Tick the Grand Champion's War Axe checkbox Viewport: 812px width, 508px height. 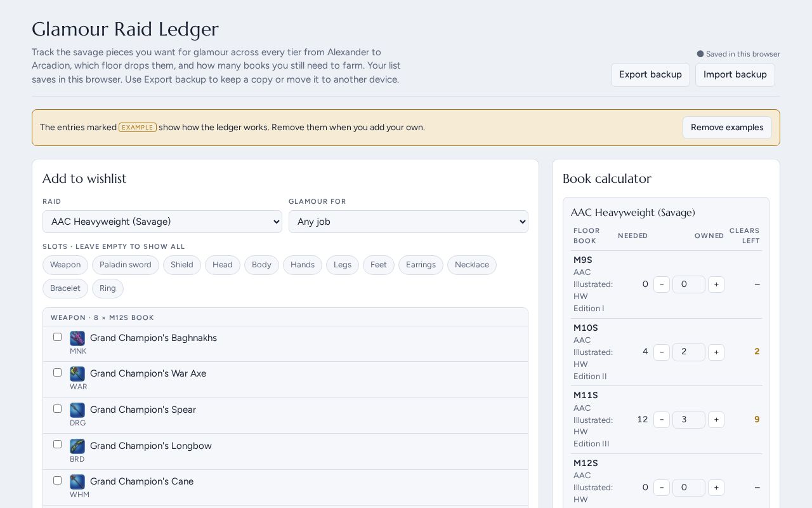pos(57,373)
